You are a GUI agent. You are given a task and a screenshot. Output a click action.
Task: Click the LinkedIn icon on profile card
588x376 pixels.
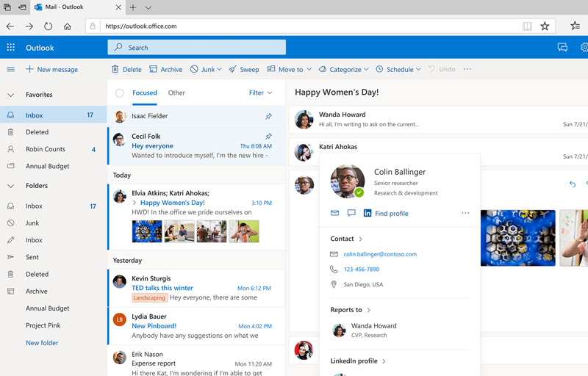pyautogui.click(x=367, y=213)
